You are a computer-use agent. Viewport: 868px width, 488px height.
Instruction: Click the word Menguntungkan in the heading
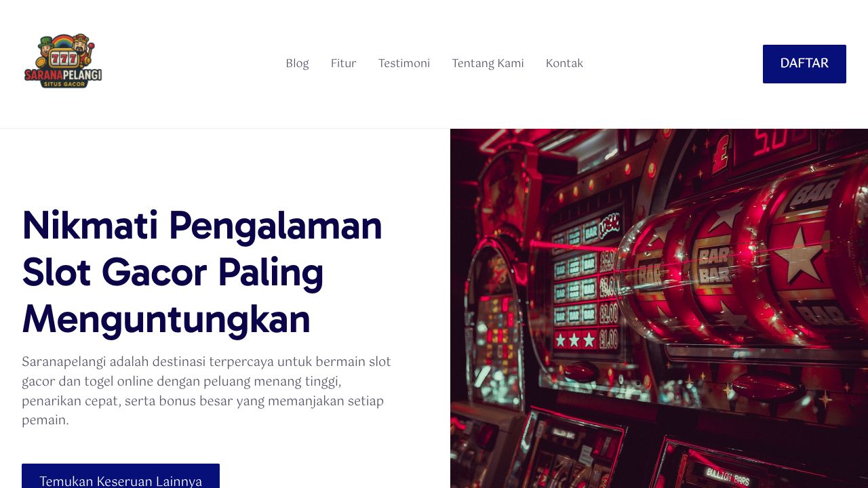[166, 319]
